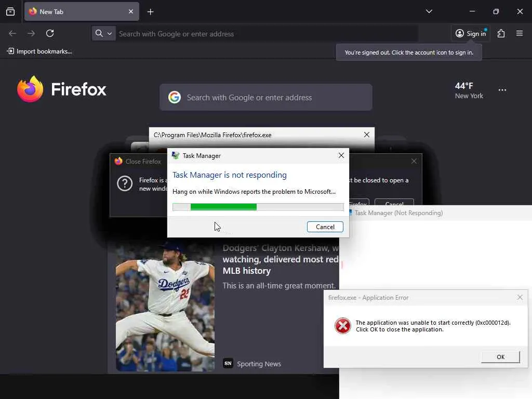Select the New Tab tab

click(82, 11)
